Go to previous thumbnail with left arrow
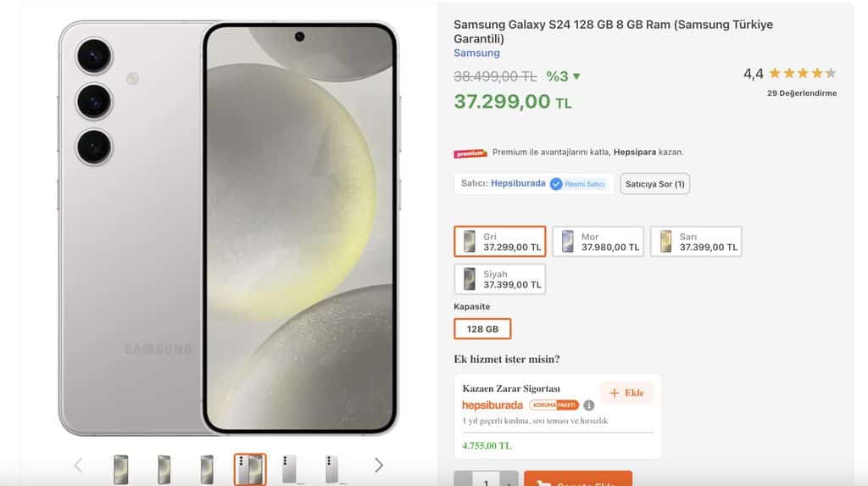868x486 pixels. coord(78,465)
